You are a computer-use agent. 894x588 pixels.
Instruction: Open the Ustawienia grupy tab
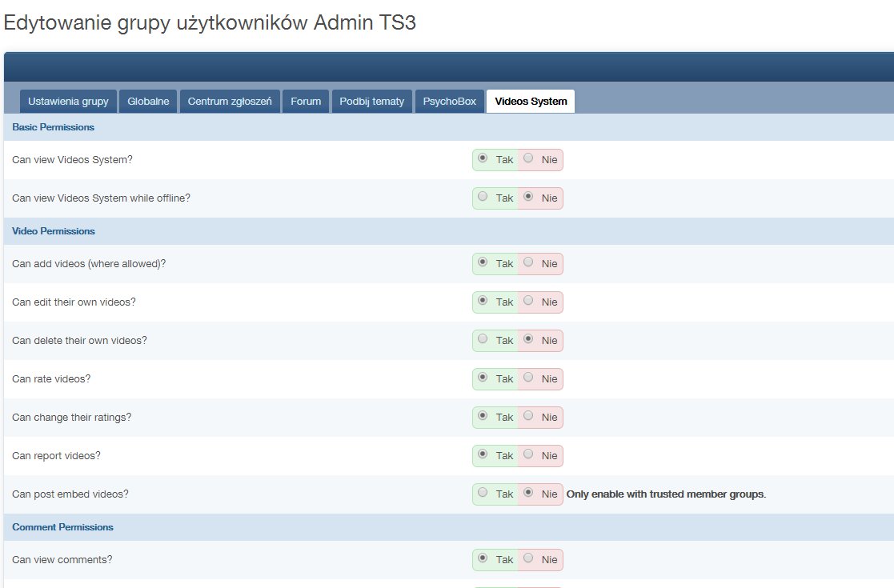click(x=68, y=102)
